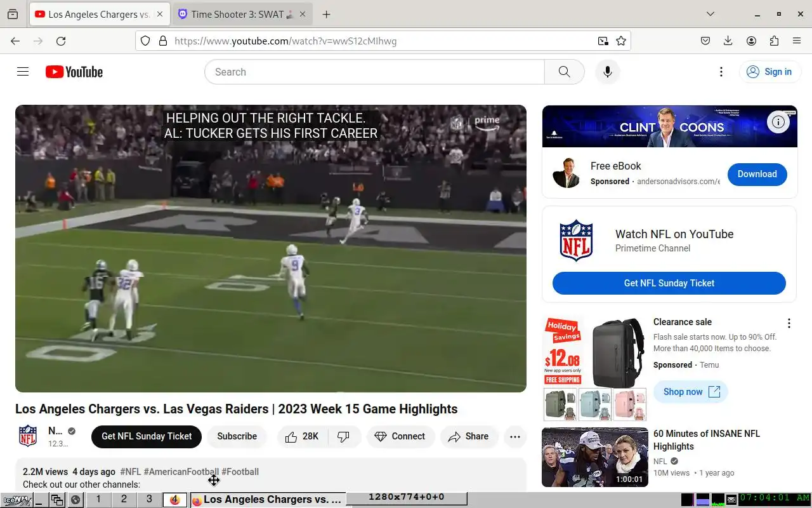
Task: Open picture-in-picture icon in address bar
Action: pos(603,41)
